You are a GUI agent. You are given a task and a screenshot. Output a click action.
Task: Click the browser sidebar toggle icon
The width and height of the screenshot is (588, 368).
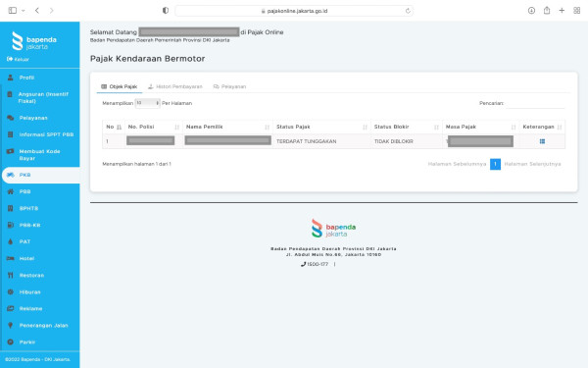pyautogui.click(x=13, y=11)
